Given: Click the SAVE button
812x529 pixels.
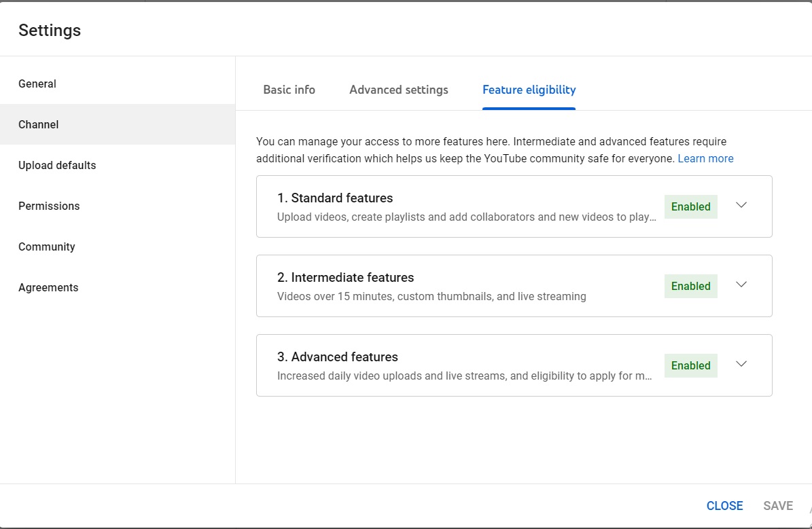Looking at the screenshot, I should [778, 506].
